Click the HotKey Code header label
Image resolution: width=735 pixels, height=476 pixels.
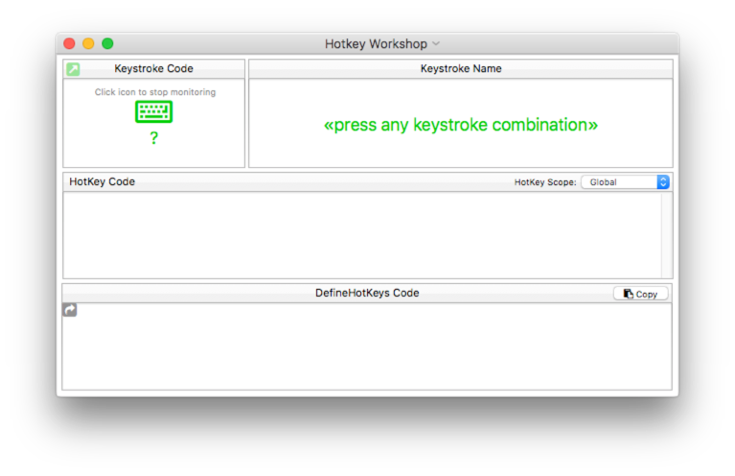(102, 181)
